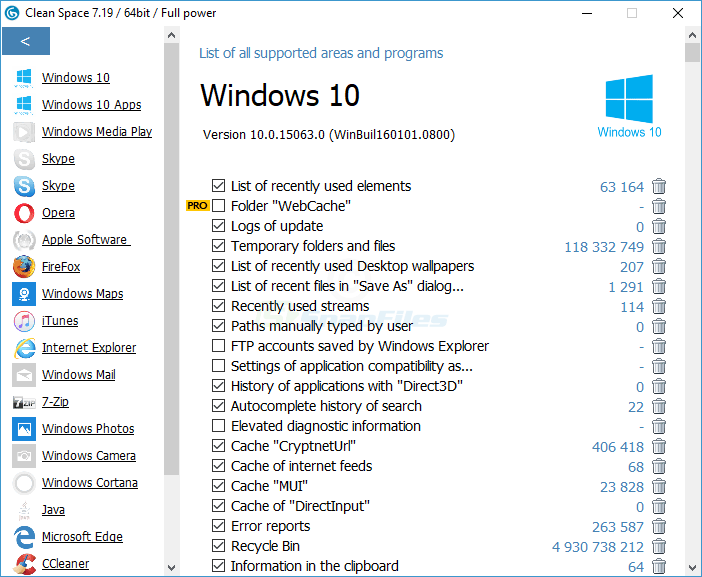The image size is (702, 577).
Task: Click the CCleaner icon
Action: (x=24, y=564)
